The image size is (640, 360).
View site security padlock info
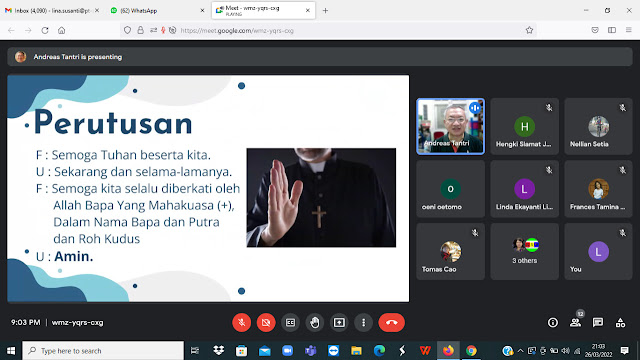(140, 30)
